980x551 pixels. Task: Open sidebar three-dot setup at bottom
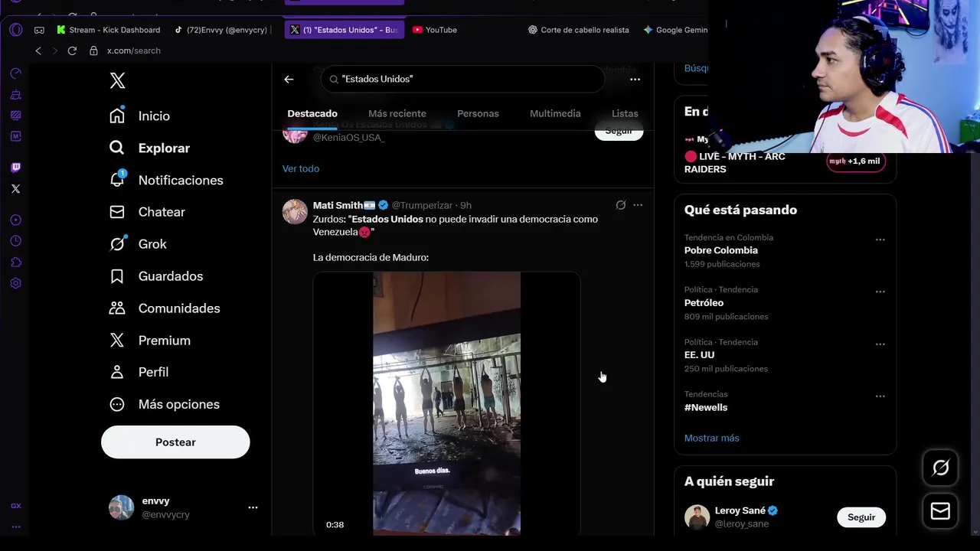coord(16,527)
